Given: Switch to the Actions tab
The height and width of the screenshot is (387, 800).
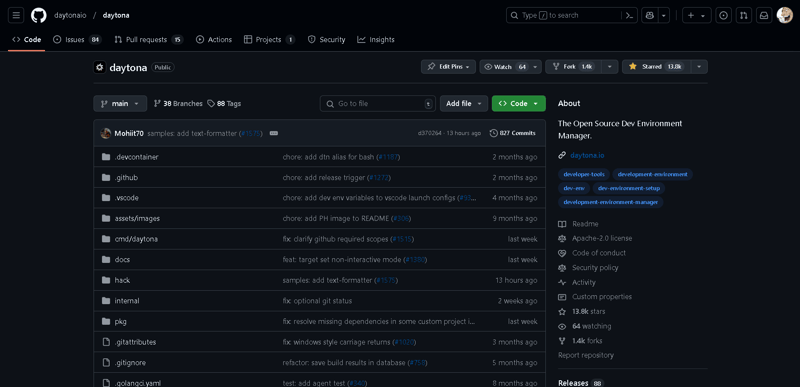Looking at the screenshot, I should (x=214, y=39).
